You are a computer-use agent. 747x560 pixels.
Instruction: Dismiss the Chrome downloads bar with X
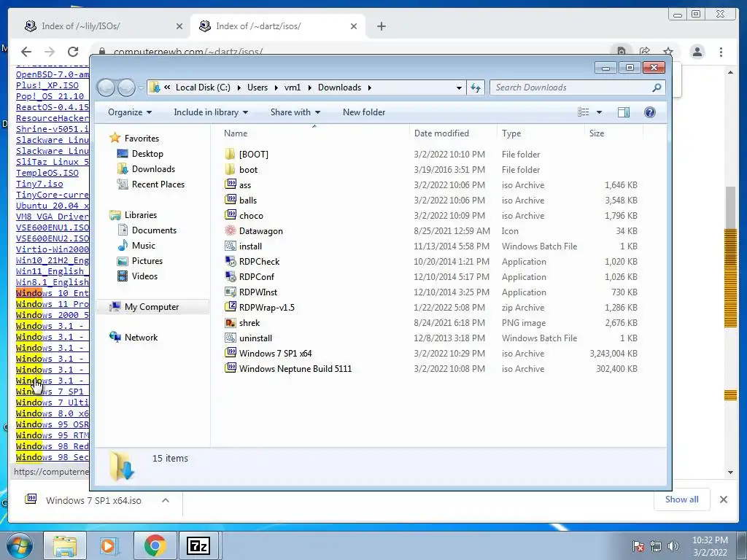point(723,499)
